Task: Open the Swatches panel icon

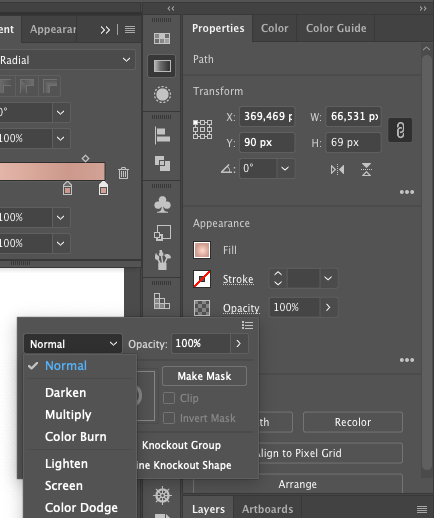Action: click(x=162, y=38)
